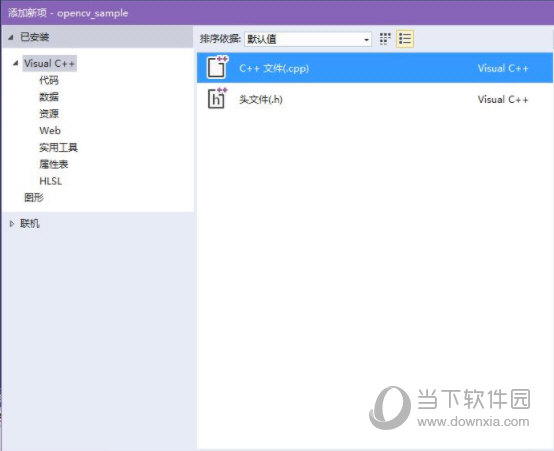Choose the C++ 文件(.cpp) template row
The width and height of the screenshot is (554, 451).
pyautogui.click(x=375, y=68)
